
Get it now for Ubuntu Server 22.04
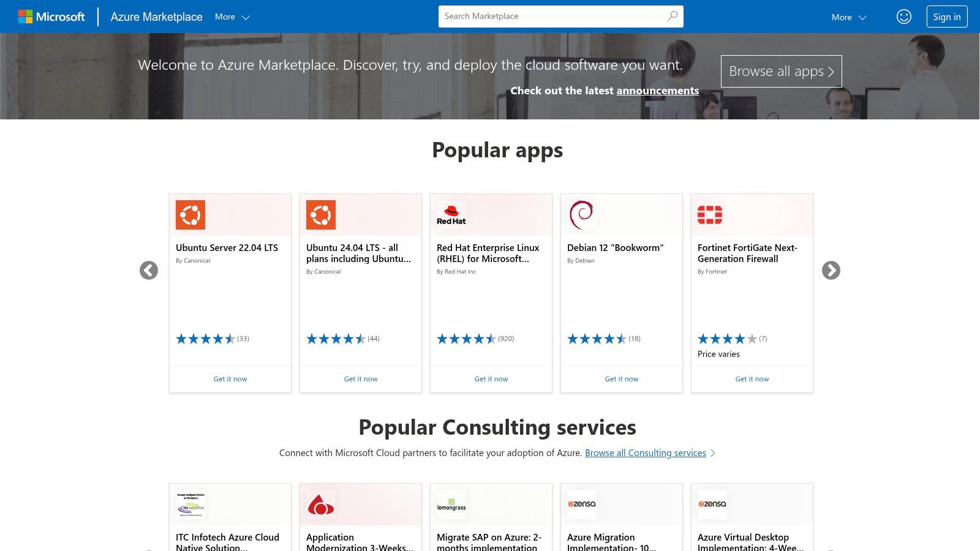(230, 379)
